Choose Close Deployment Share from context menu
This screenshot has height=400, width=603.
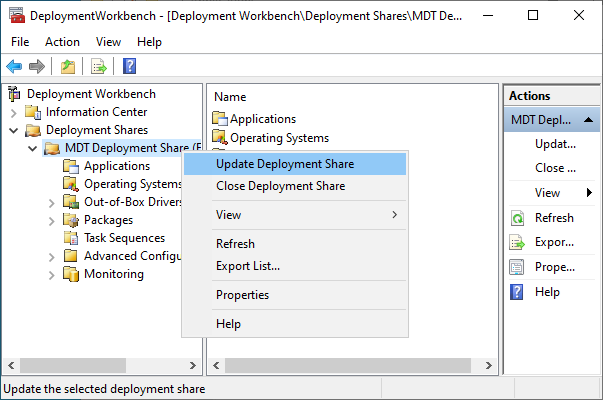pyautogui.click(x=295, y=186)
